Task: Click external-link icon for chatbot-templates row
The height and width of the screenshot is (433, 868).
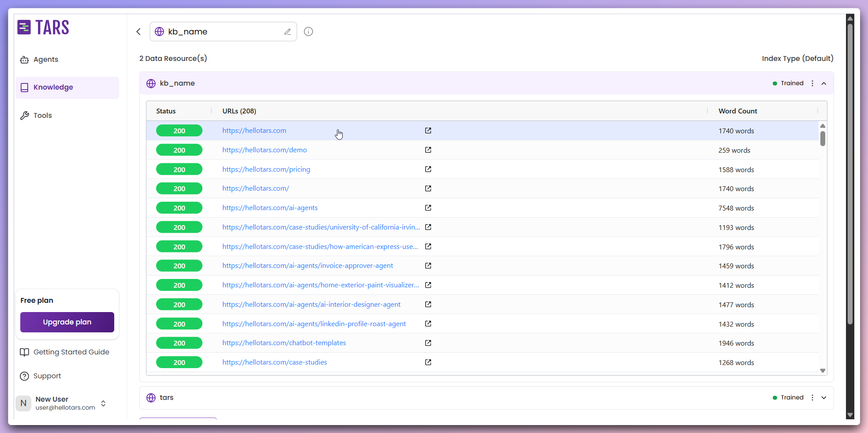Action: (428, 343)
